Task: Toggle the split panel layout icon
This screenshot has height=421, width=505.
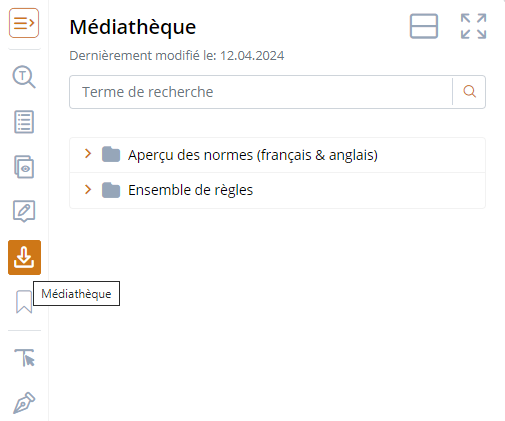Action: pos(424,26)
